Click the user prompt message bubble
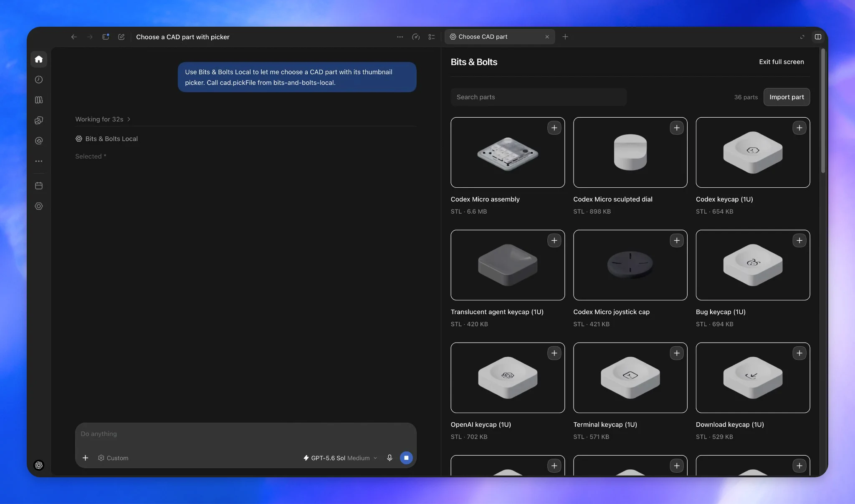The width and height of the screenshot is (855, 504). coord(297,77)
